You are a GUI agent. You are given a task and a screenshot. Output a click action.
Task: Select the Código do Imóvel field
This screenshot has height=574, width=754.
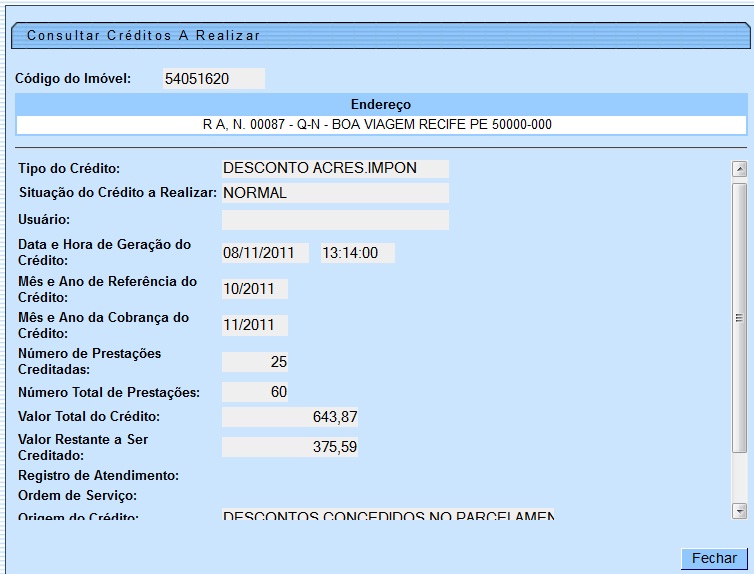(x=213, y=79)
